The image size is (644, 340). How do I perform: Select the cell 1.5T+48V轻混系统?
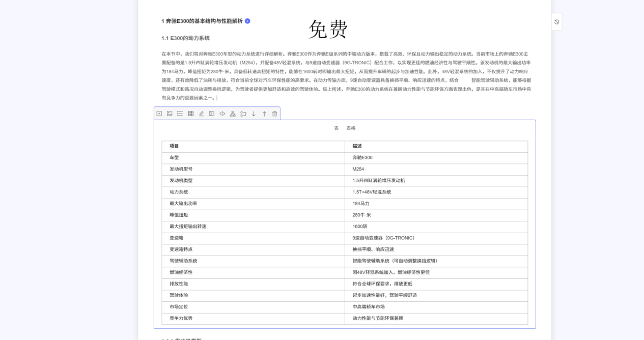[x=436, y=192]
